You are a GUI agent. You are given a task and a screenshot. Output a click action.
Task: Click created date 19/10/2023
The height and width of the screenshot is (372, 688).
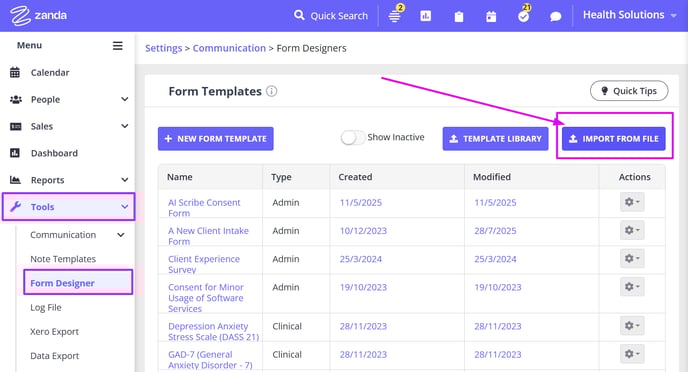(363, 287)
